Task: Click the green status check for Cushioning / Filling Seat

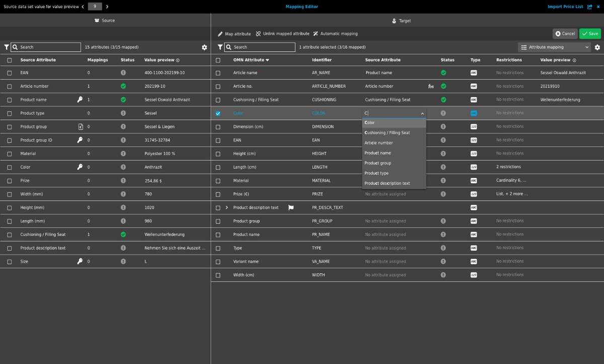Action: [x=443, y=100]
